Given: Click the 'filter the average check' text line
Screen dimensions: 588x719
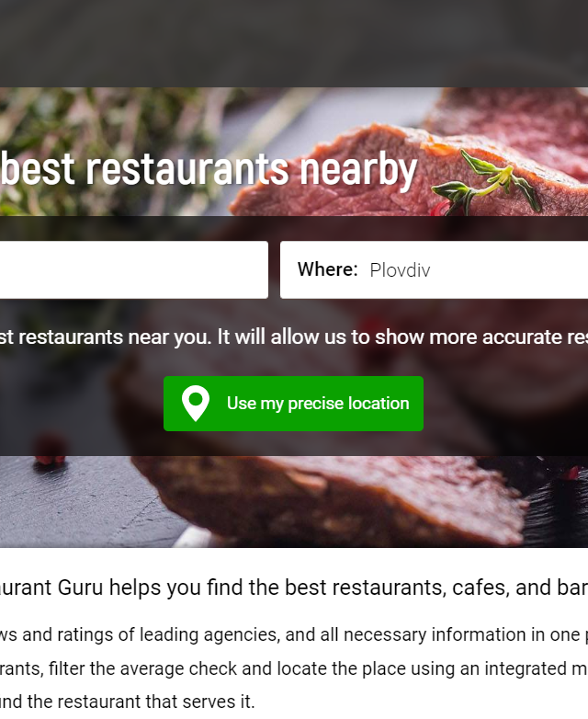Looking at the screenshot, I should 294,668.
